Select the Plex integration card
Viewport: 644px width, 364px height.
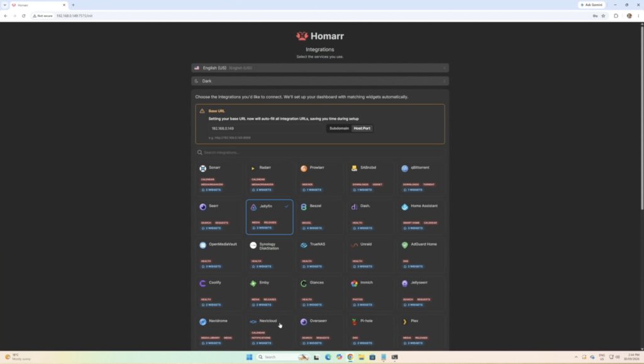coord(421,332)
